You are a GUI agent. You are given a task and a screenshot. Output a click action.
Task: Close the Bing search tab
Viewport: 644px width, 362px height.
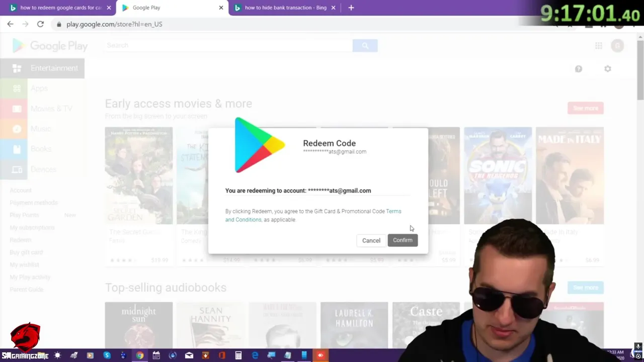(333, 8)
